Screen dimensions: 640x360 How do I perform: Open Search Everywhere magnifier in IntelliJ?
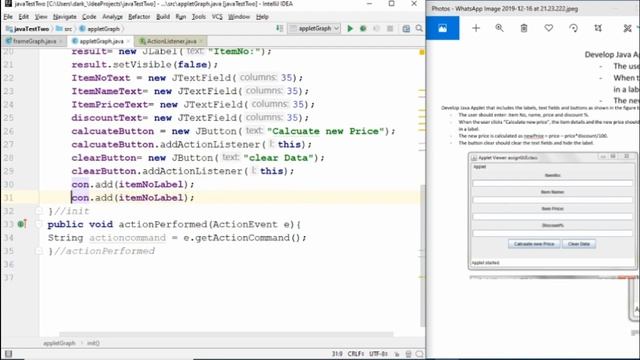419,29
